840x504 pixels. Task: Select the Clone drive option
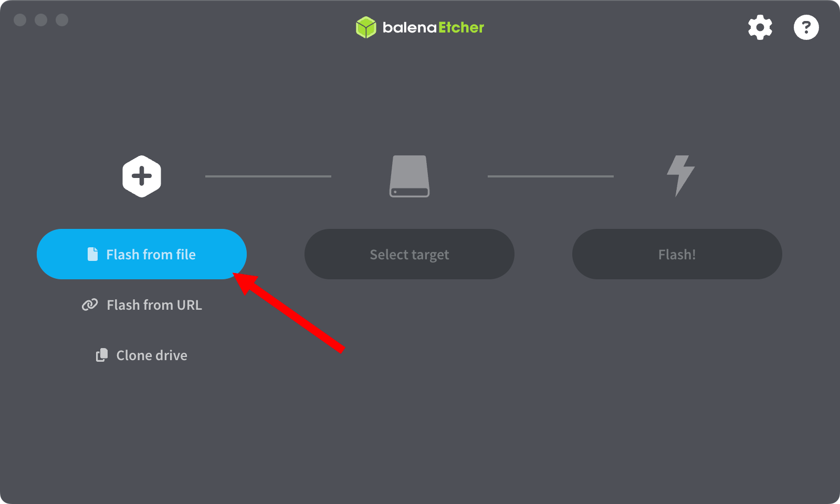142,355
